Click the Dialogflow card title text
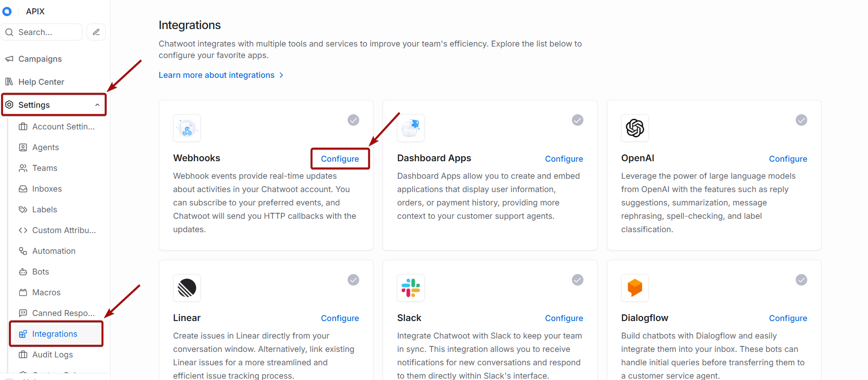 [x=645, y=318]
